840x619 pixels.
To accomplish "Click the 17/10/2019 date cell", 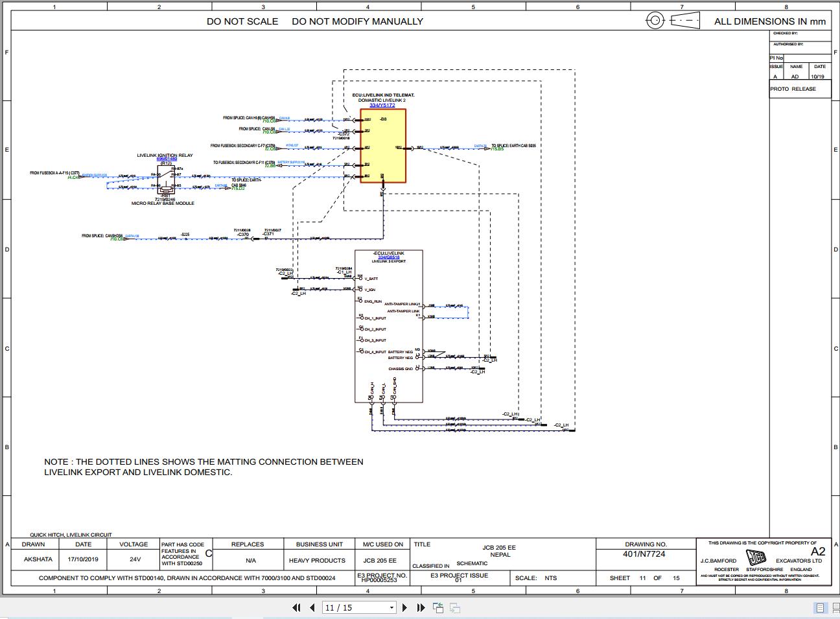I will coord(84,559).
